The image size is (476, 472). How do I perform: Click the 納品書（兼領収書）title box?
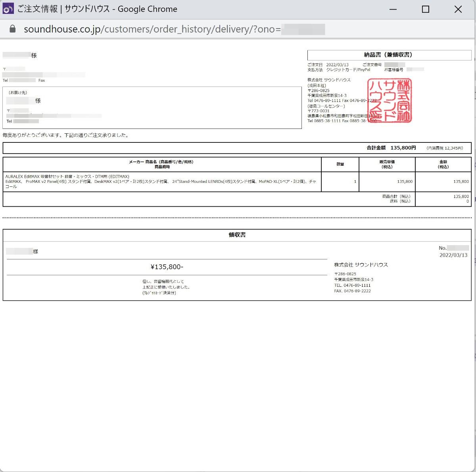click(389, 55)
